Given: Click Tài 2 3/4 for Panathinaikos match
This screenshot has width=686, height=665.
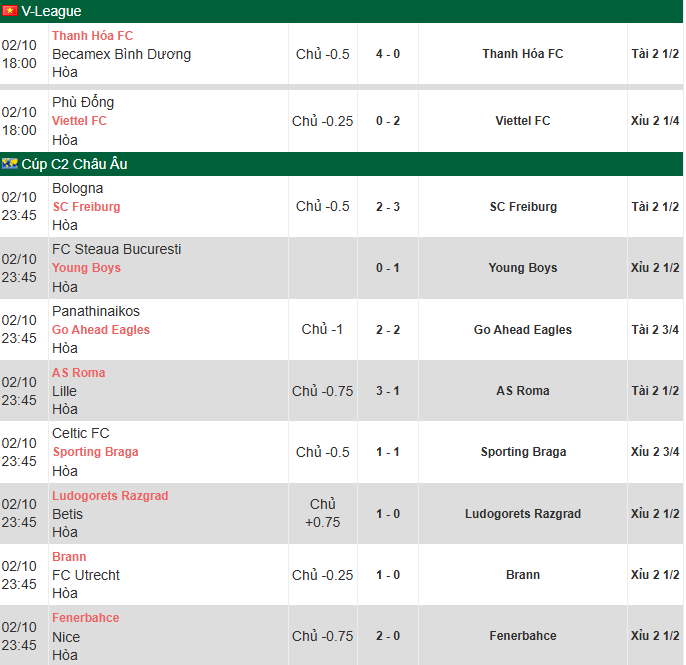Looking at the screenshot, I should coord(655,330).
